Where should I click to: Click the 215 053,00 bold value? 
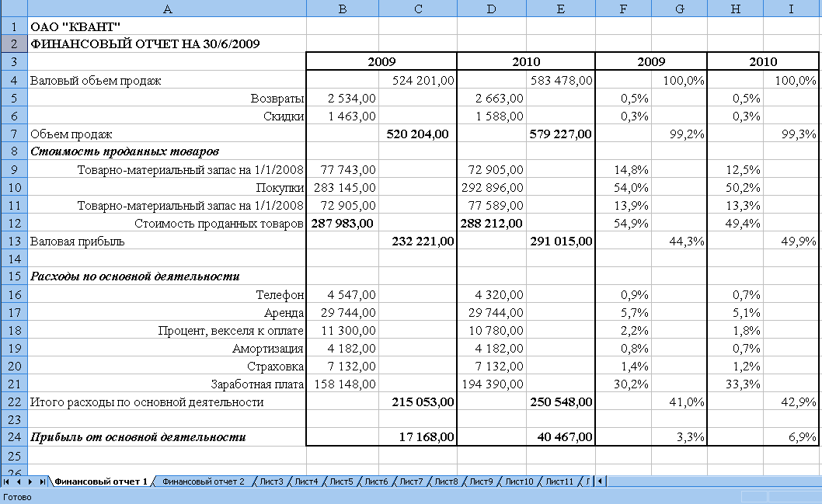(418, 401)
